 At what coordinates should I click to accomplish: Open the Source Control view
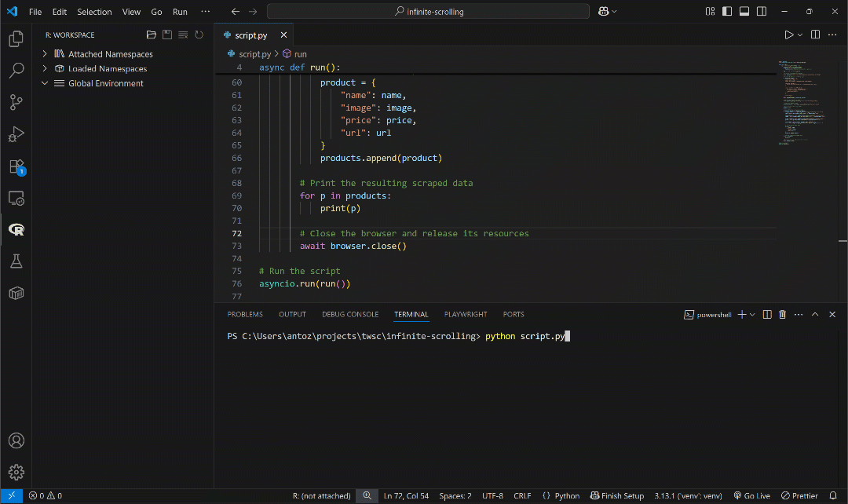point(16,102)
